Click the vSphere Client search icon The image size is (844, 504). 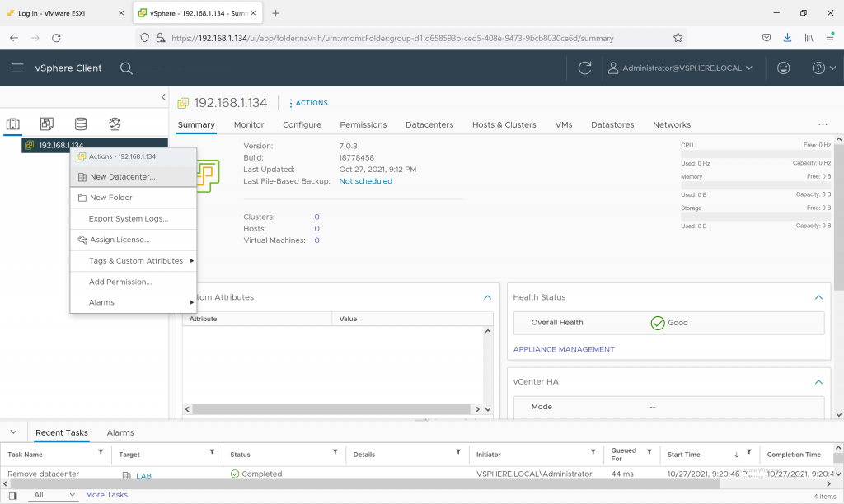pyautogui.click(x=126, y=68)
